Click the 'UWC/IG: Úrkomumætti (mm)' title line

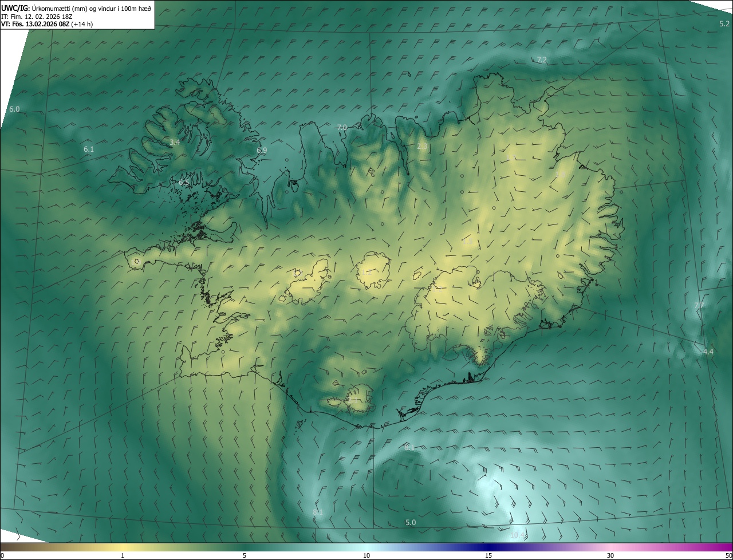(x=76, y=8)
